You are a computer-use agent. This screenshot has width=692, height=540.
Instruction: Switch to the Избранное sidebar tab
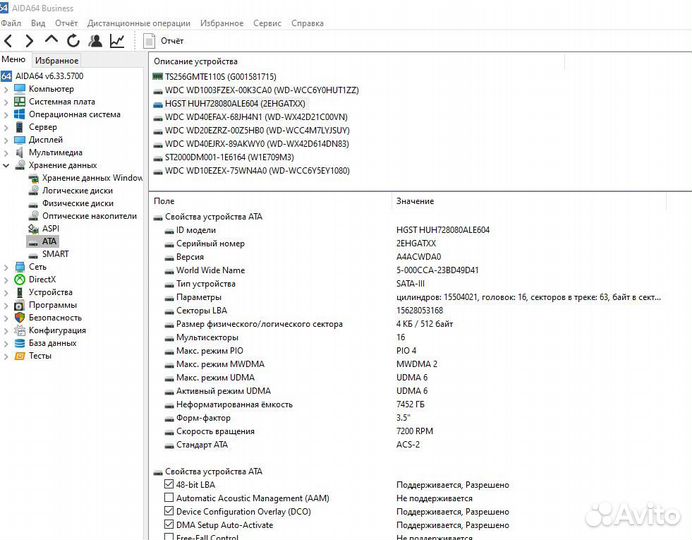tap(56, 60)
